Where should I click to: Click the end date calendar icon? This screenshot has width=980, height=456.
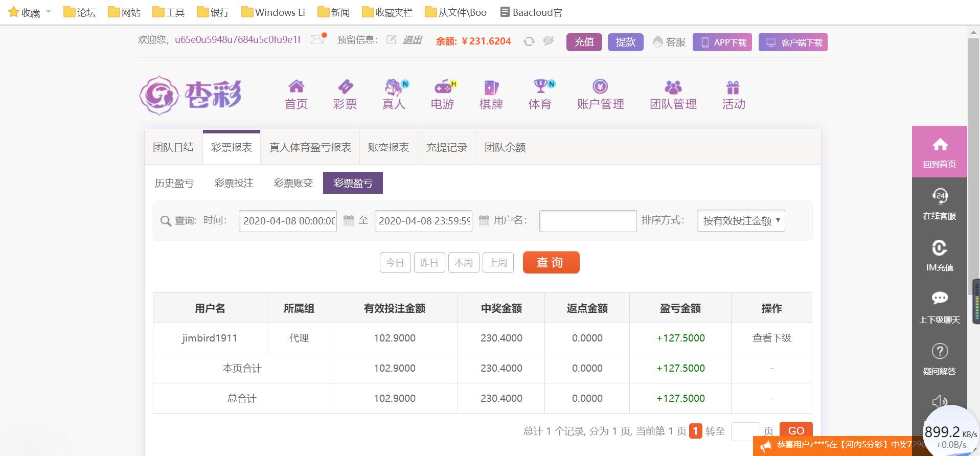[x=484, y=220]
